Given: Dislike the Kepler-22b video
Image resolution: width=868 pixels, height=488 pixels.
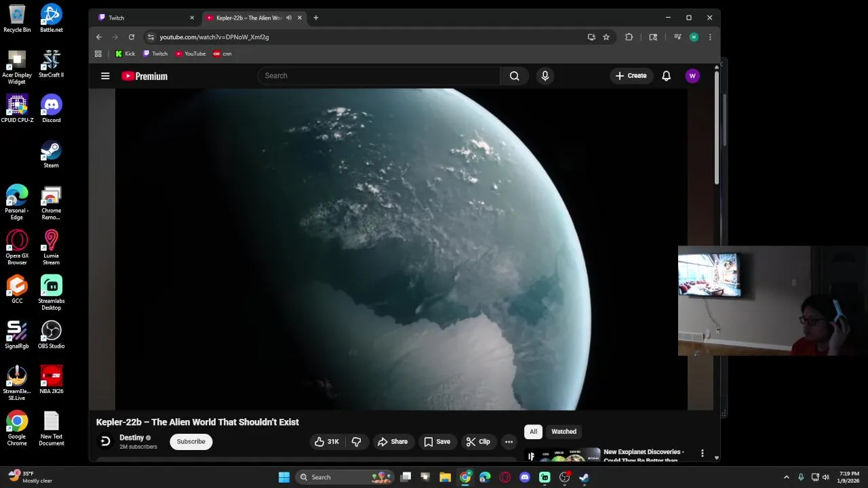Looking at the screenshot, I should click(x=356, y=441).
